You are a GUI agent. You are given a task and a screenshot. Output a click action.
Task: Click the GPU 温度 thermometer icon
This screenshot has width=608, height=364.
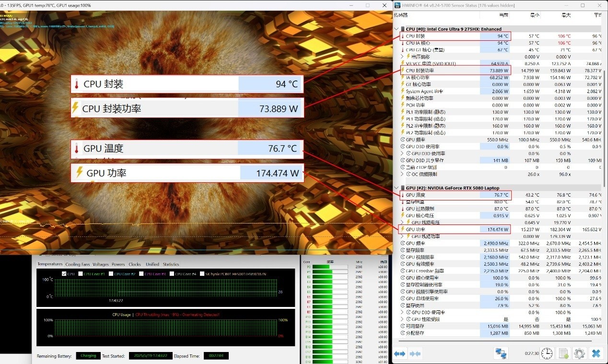(402, 195)
